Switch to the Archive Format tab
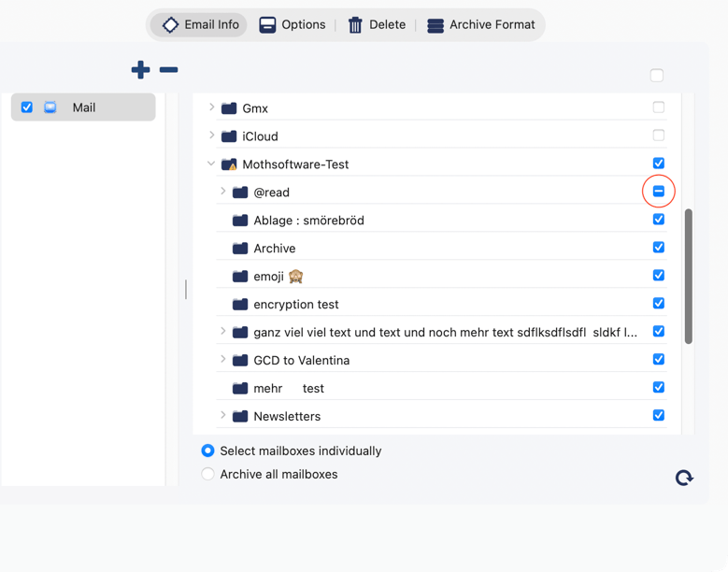 480,24
